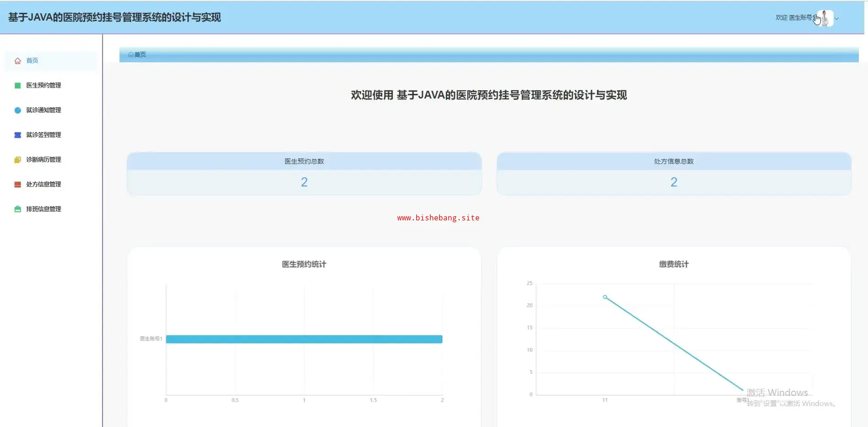Click the blue 就诊签到管理 icon
Viewport: 868px width, 427px height.
[18, 135]
